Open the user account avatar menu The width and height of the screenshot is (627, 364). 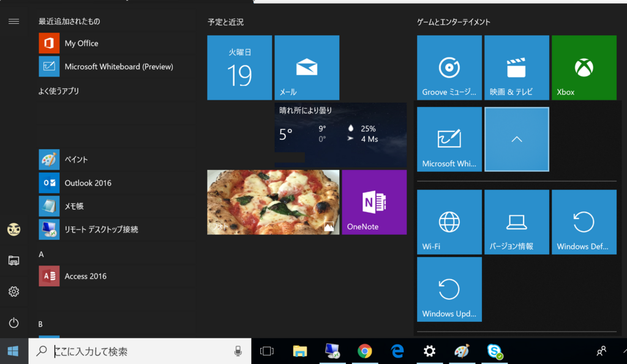pyautogui.click(x=13, y=229)
